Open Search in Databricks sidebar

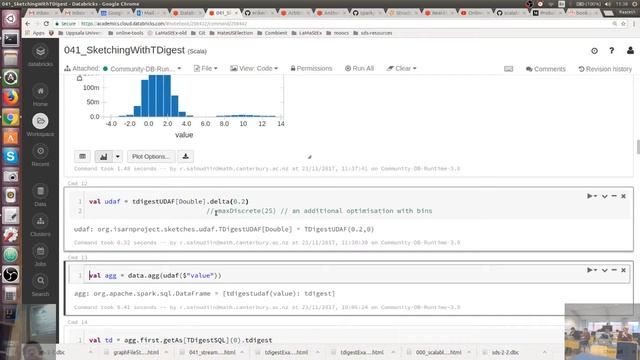coord(40,285)
